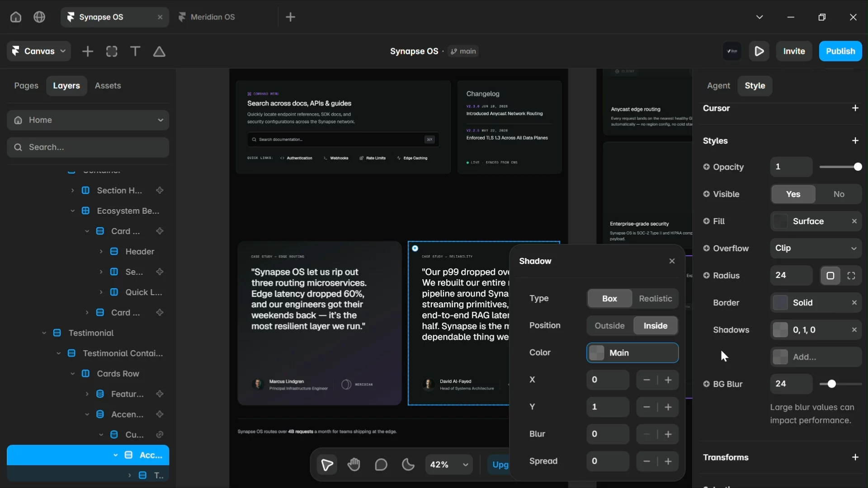Click the Invite button
Screen dimensions: 868x488
(x=794, y=51)
